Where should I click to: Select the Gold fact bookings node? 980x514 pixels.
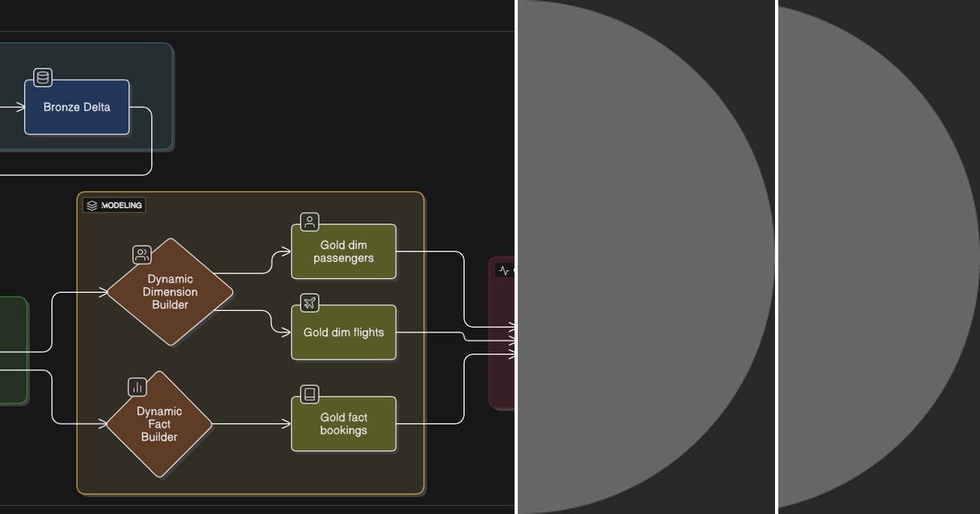tap(343, 423)
